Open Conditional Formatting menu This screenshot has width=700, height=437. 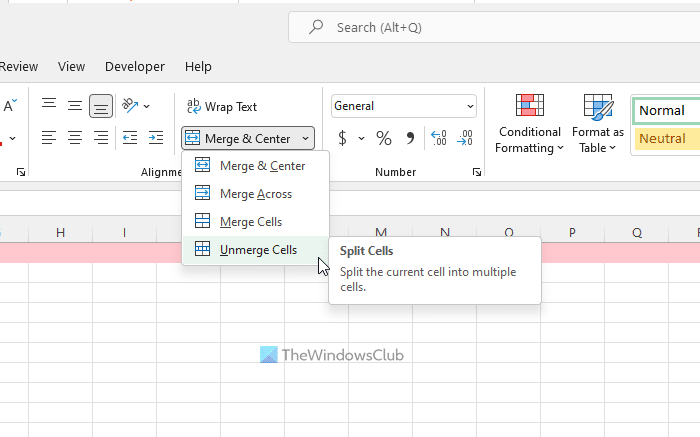529,124
